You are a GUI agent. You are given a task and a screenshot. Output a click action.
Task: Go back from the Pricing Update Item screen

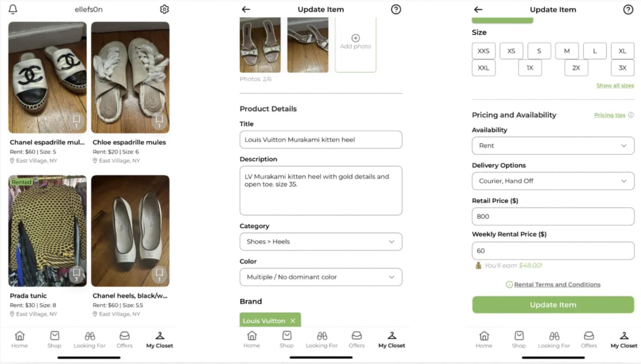[x=478, y=9]
